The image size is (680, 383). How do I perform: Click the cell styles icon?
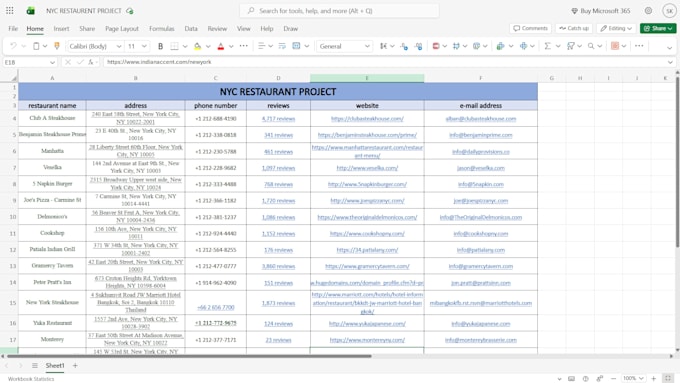[476, 46]
